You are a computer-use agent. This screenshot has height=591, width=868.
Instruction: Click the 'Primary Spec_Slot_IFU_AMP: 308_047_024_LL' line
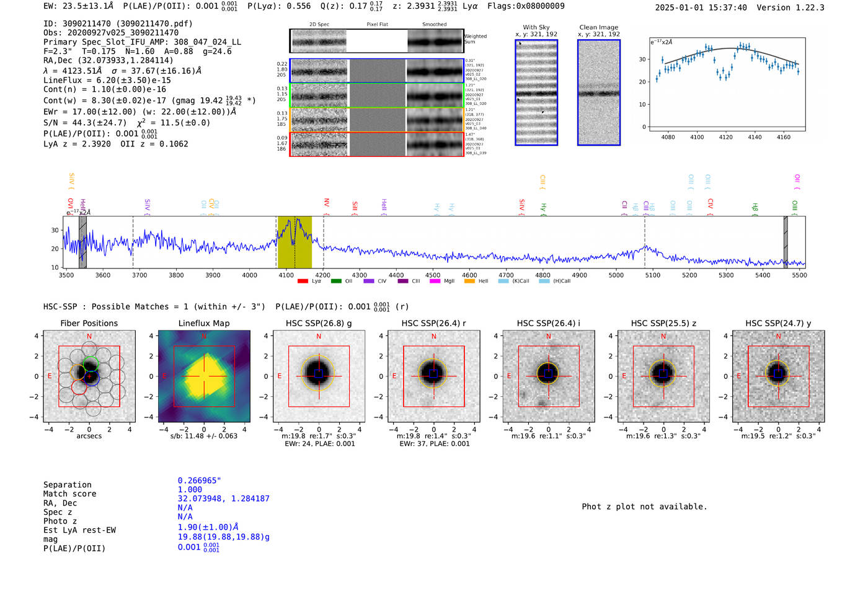[143, 42]
